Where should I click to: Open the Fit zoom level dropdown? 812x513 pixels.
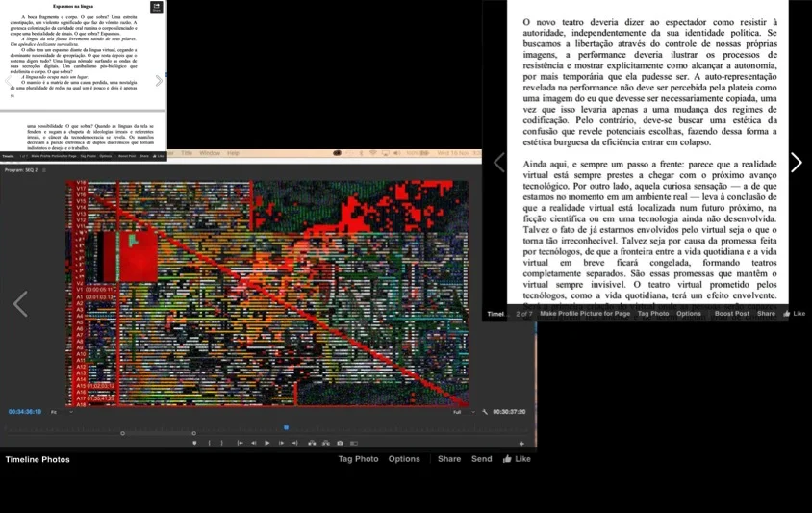coord(62,412)
